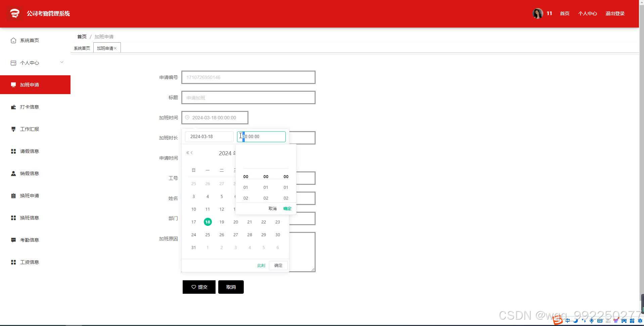Open 换班信息 in the sidebar
644x326 pixels.
[35, 218]
